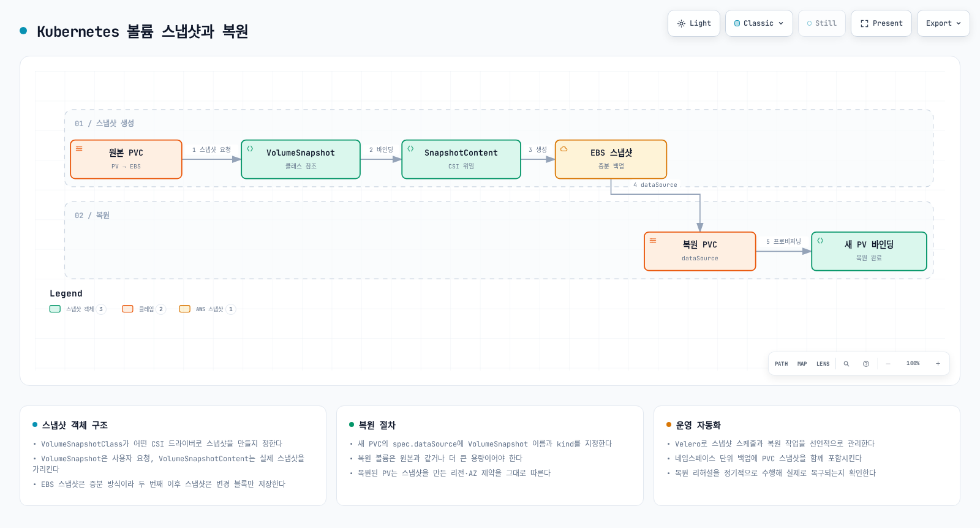Open the help question-mark icon

point(866,364)
